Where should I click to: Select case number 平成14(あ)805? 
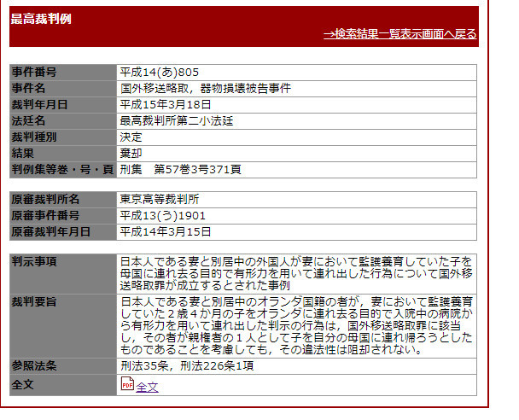click(x=160, y=73)
